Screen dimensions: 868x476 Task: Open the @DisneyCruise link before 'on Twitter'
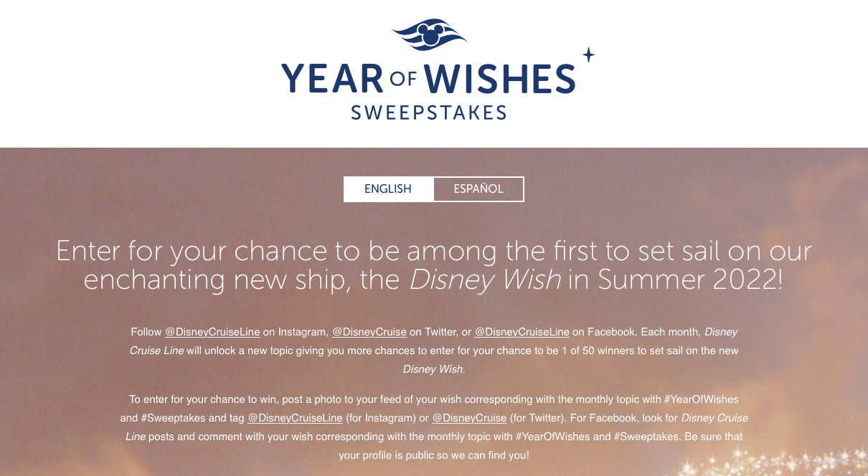click(x=369, y=332)
